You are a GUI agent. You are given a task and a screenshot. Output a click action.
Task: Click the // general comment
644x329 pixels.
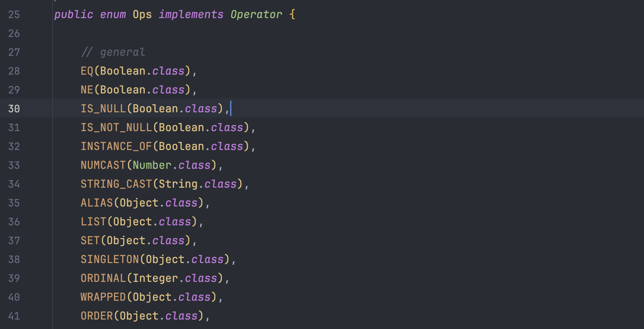point(113,52)
